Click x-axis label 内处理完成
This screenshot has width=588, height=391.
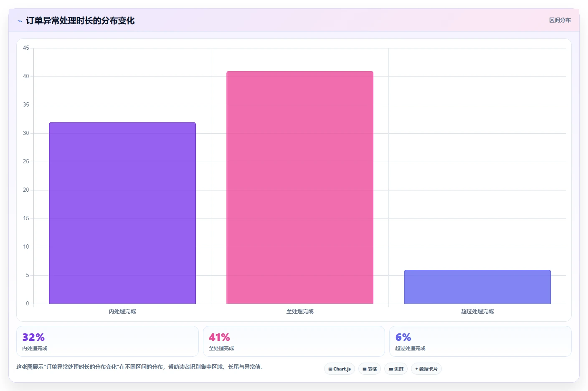click(x=122, y=311)
